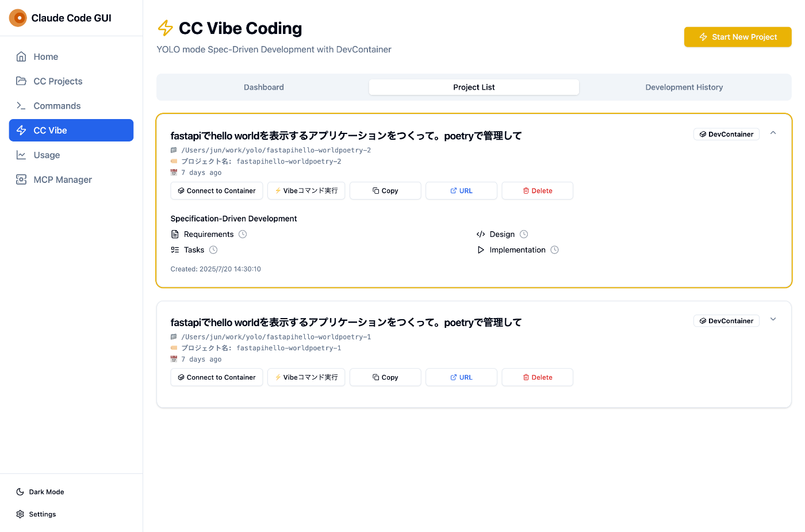Click Created: 2025/7/20 14:30:10 timestamp

[x=216, y=269]
